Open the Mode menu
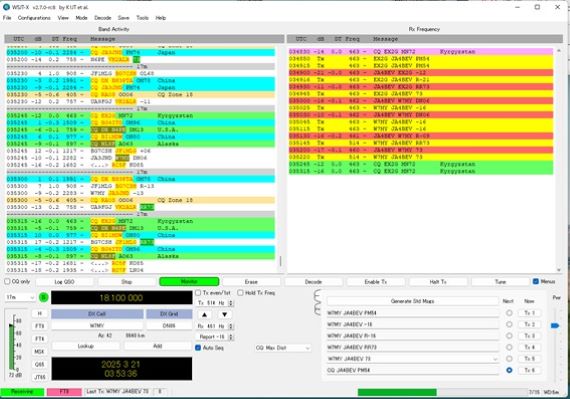 tap(81, 18)
